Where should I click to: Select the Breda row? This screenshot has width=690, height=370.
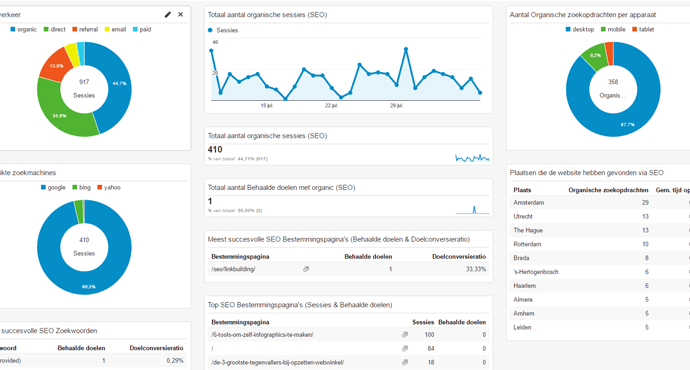point(600,258)
